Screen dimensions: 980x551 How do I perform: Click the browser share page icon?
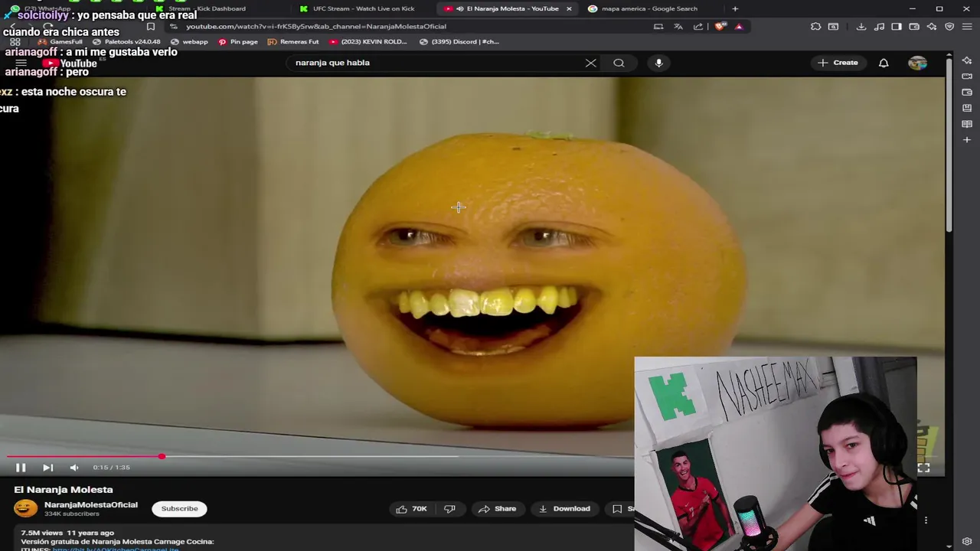(x=698, y=26)
